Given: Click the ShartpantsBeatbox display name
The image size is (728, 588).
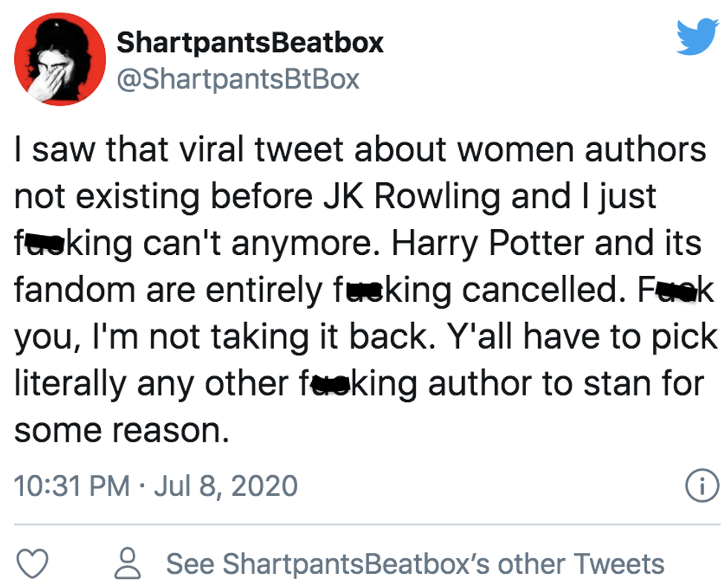Looking at the screenshot, I should [x=250, y=42].
